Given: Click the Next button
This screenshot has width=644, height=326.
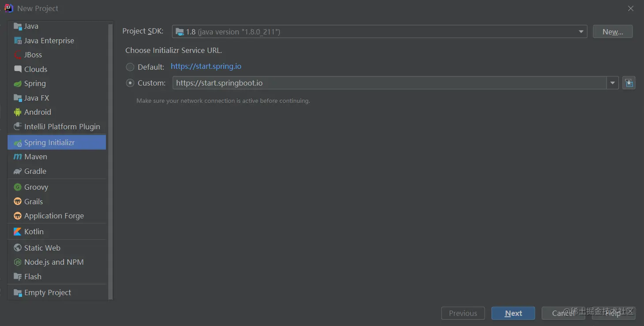Looking at the screenshot, I should pos(513,313).
